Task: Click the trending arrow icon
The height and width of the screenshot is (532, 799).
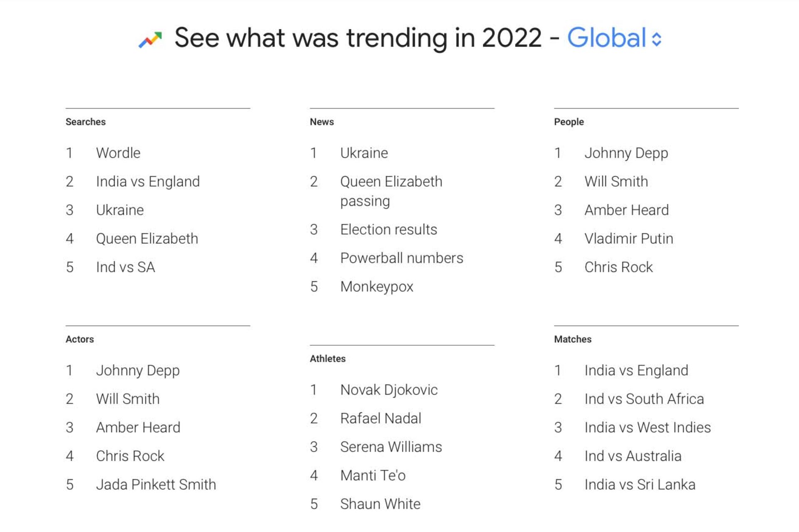Action: (x=150, y=40)
